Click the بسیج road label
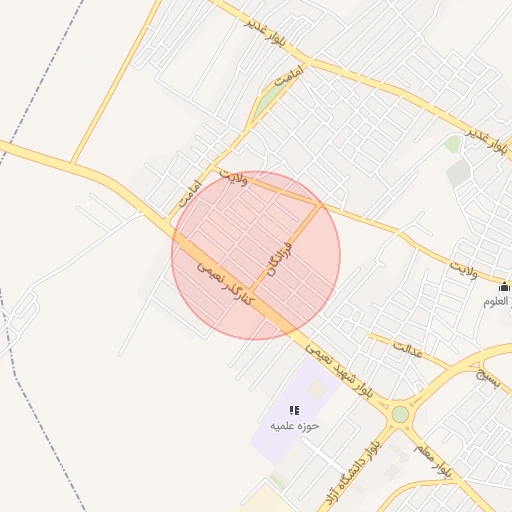This screenshot has height=512, width=512. pyautogui.click(x=488, y=379)
